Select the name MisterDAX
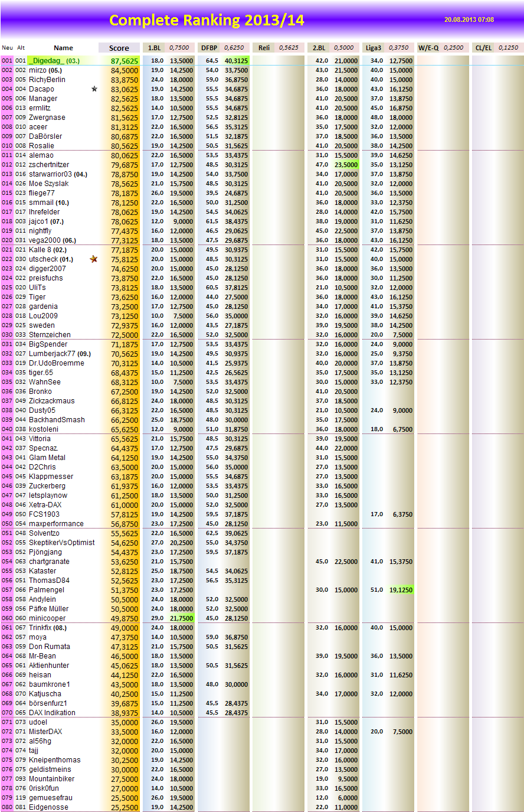This screenshot has height=812, width=524. pos(45,732)
